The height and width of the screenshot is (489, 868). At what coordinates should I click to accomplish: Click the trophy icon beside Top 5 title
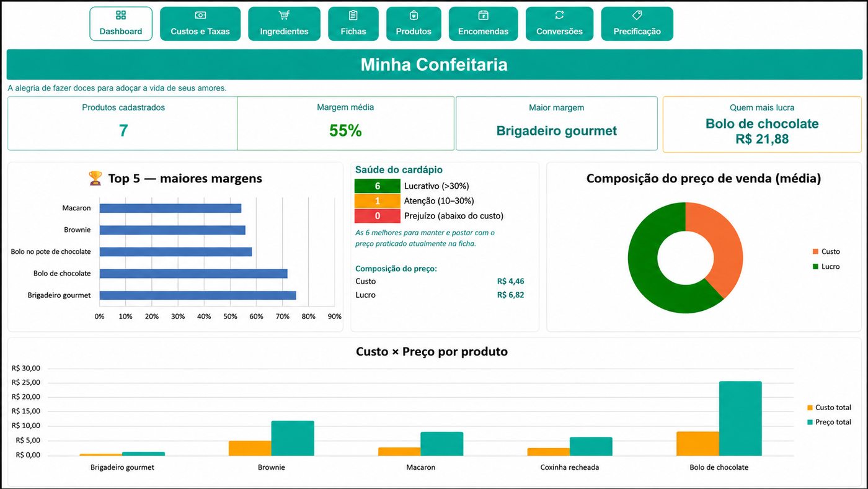(x=95, y=179)
